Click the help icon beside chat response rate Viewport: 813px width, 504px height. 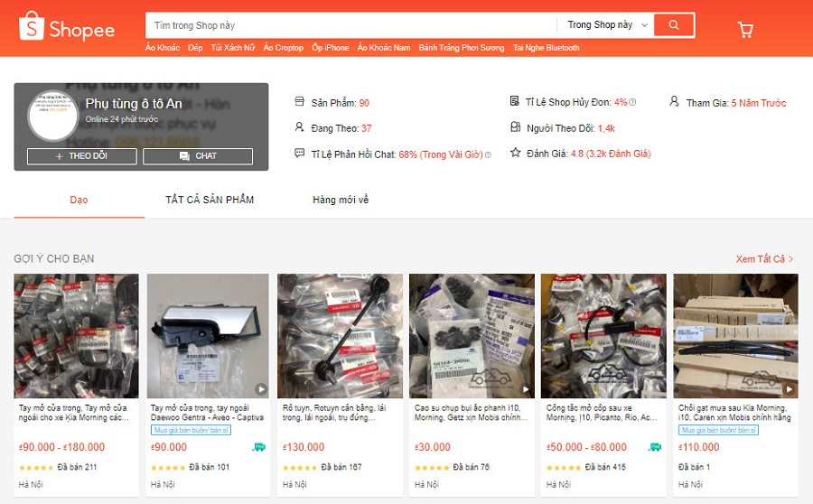pos(488,154)
